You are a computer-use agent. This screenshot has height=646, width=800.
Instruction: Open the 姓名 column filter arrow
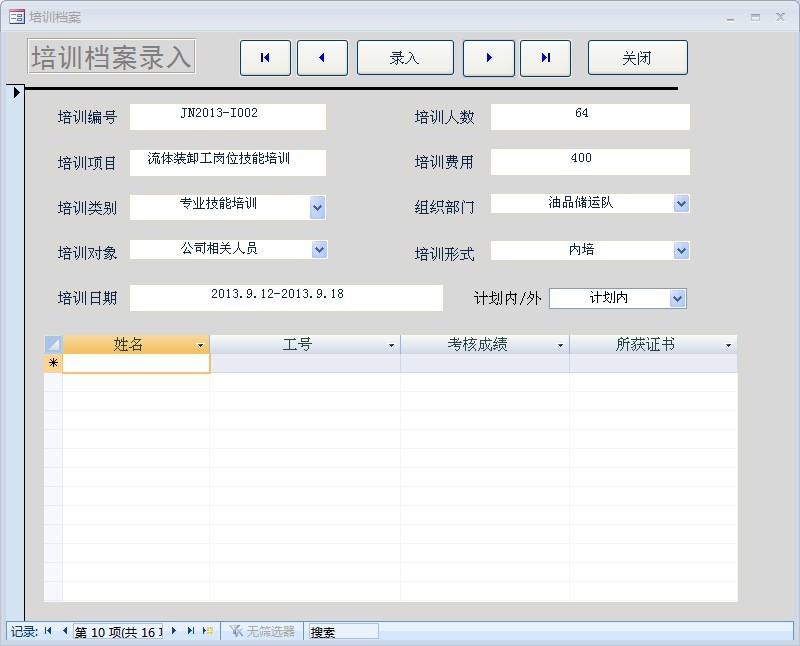[x=200, y=345]
